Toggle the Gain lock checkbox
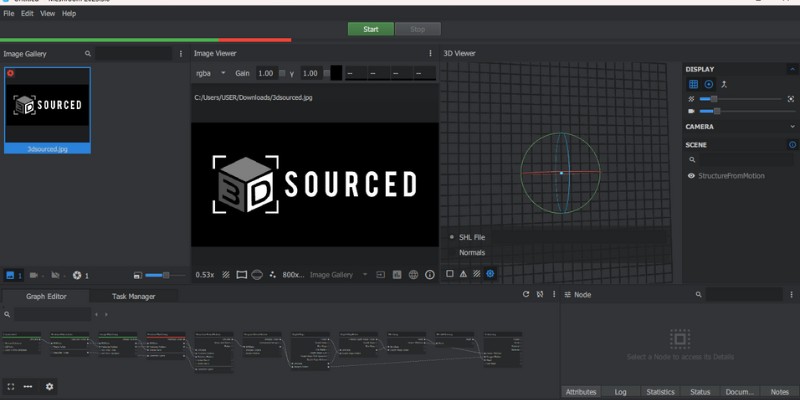 (282, 73)
